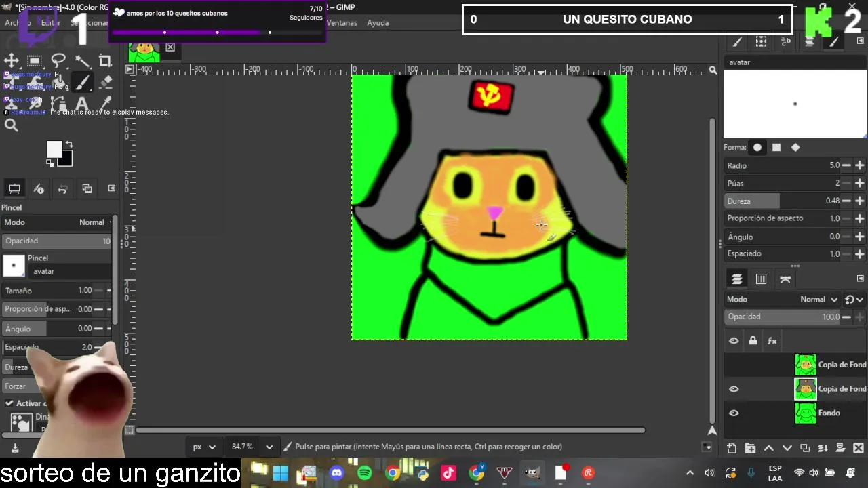Viewport: 868px width, 488px height.
Task: Increase the Espaciado value in brush editor
Action: click(860, 253)
